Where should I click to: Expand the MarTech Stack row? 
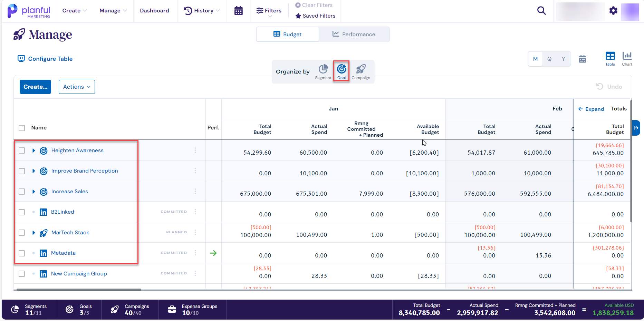[x=33, y=233]
